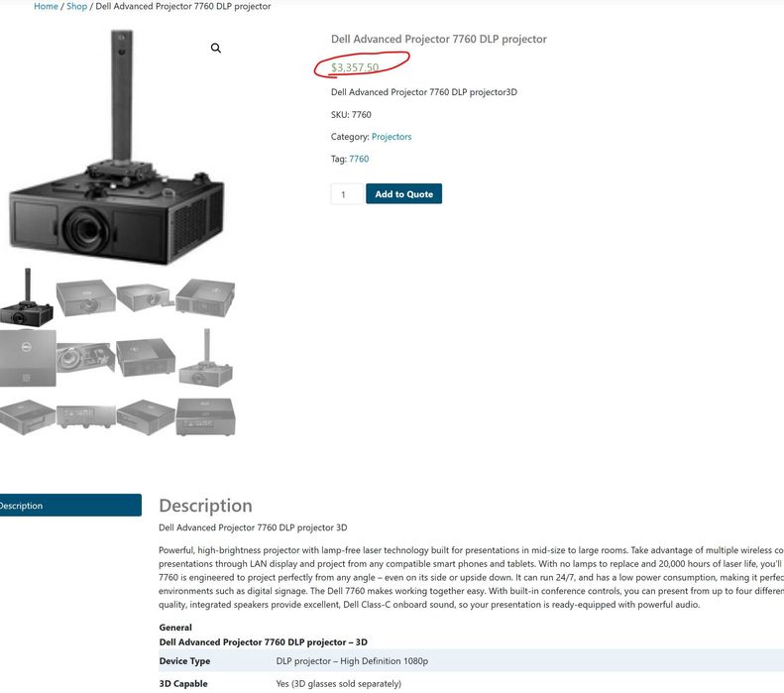
Task: Select last thumbnail in bottom row
Action: [x=205, y=417]
